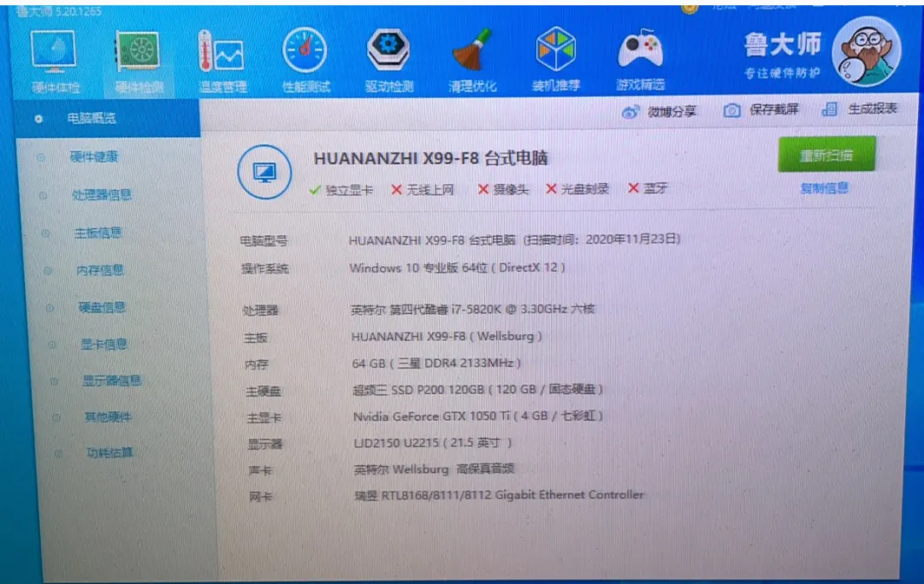Click the UD2150 U2215 monitor value

(433, 443)
